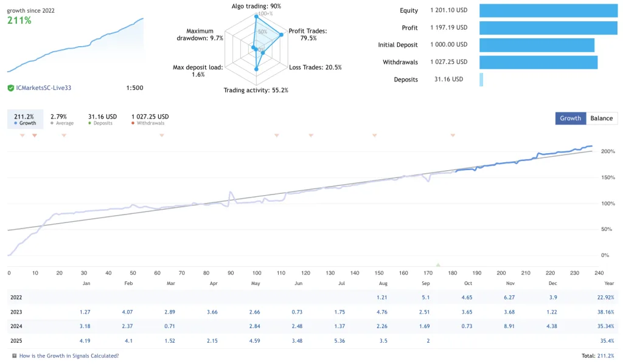Click the green shield verification icon
The image size is (623, 364).
(x=10, y=88)
